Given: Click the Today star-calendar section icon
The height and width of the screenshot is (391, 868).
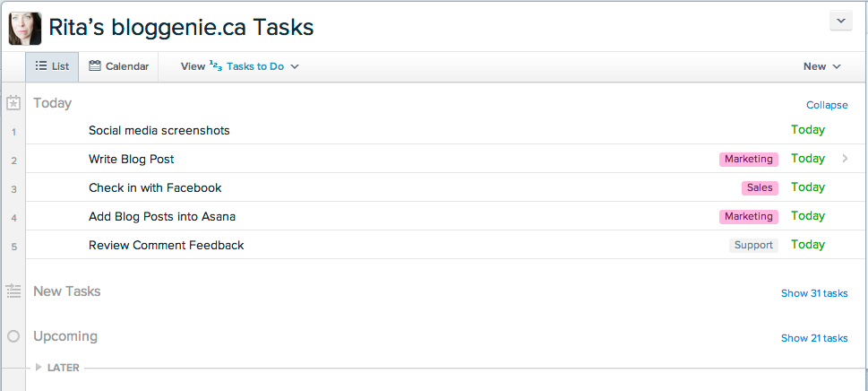Looking at the screenshot, I should (x=13, y=102).
